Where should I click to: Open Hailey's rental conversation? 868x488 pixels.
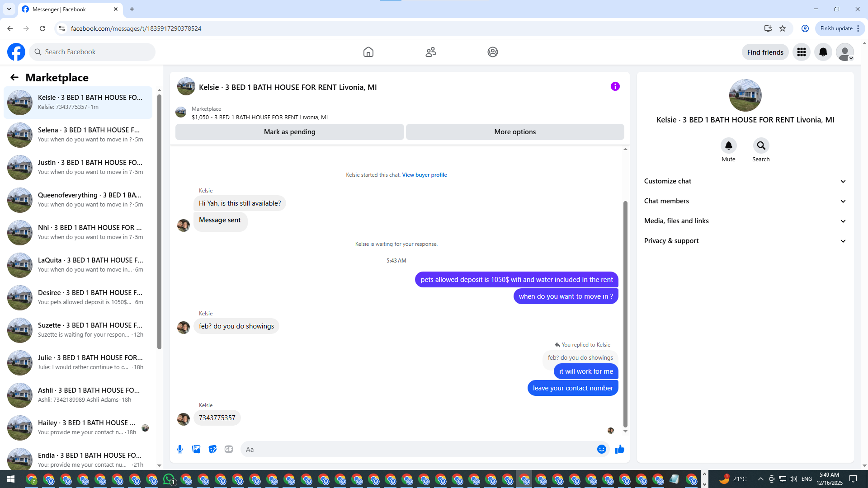tap(78, 427)
